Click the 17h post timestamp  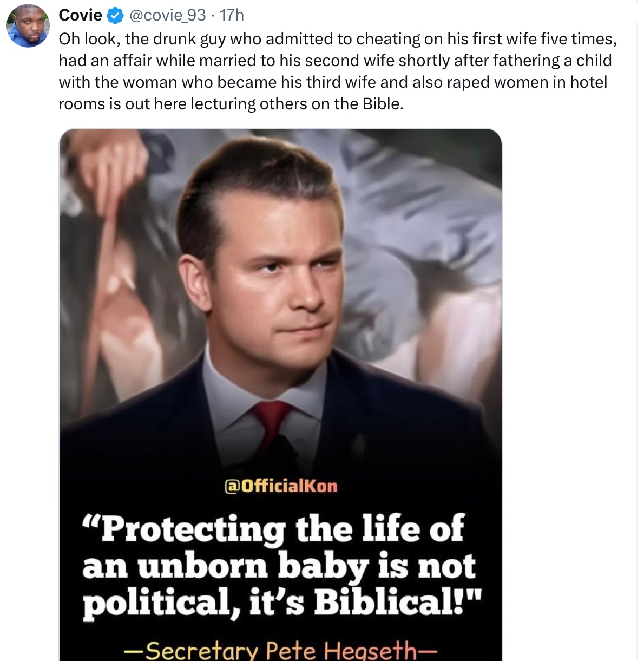[x=232, y=15]
